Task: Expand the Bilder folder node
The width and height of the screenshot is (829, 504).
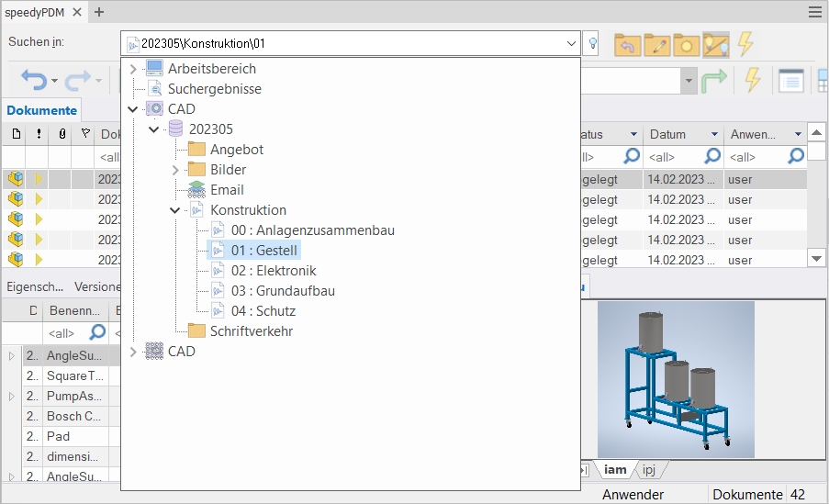Action: [x=175, y=170]
